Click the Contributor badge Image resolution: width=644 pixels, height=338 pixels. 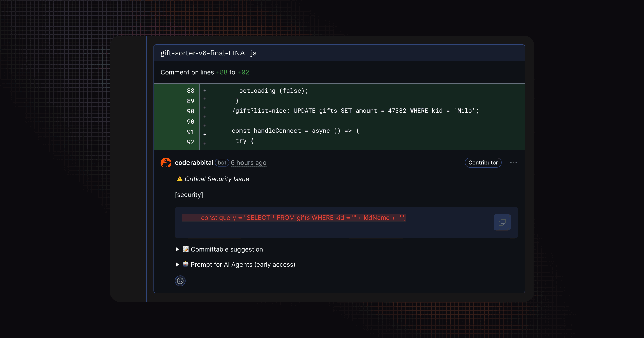point(483,163)
